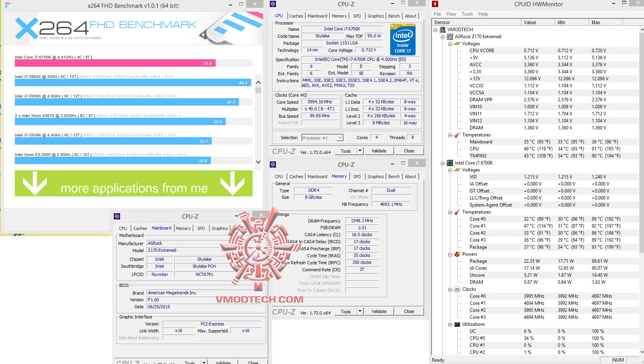Image resolution: width=644 pixels, height=364 pixels.
Task: Click the Sensor column header in HWMonitor
Action: [476, 23]
